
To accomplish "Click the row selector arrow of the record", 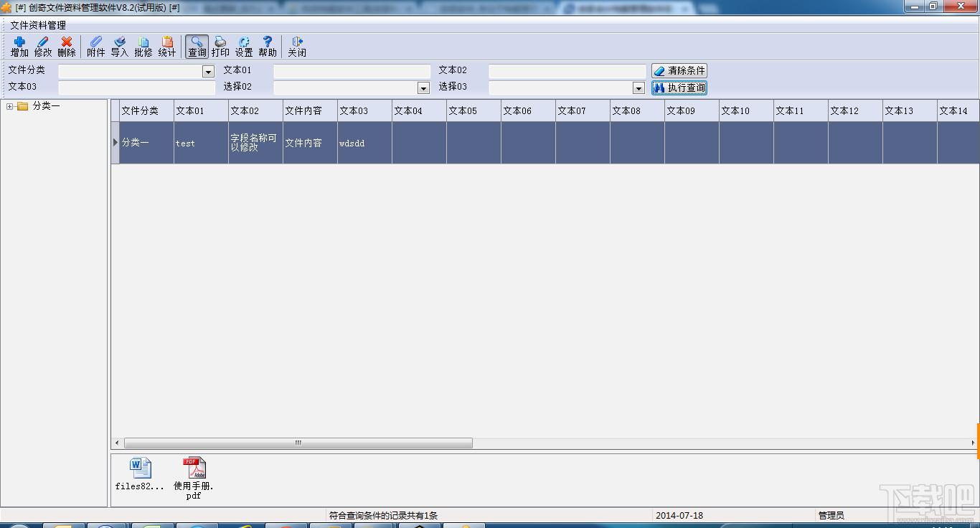I will pyautogui.click(x=115, y=143).
